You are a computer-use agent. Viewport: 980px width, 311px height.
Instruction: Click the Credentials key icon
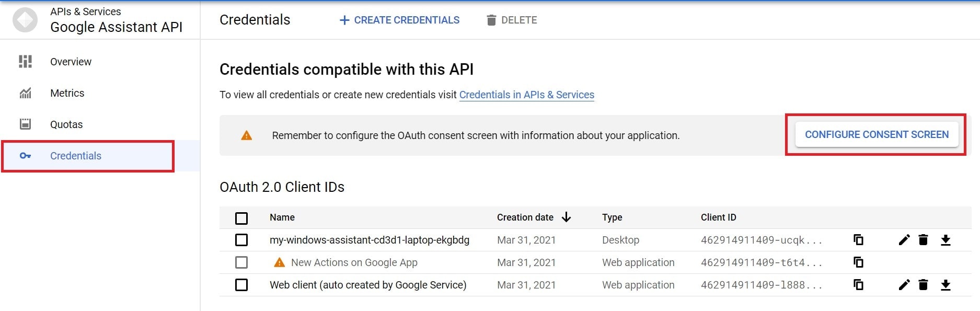point(25,156)
